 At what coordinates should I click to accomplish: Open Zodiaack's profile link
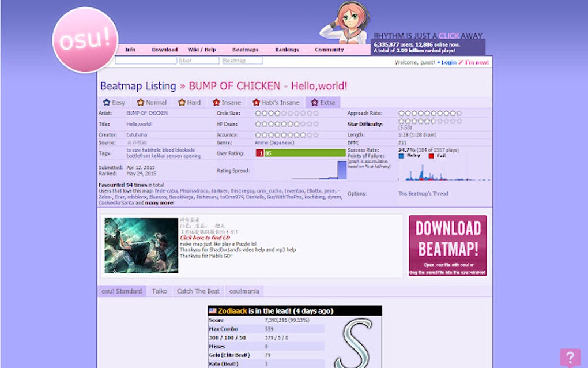click(x=232, y=311)
